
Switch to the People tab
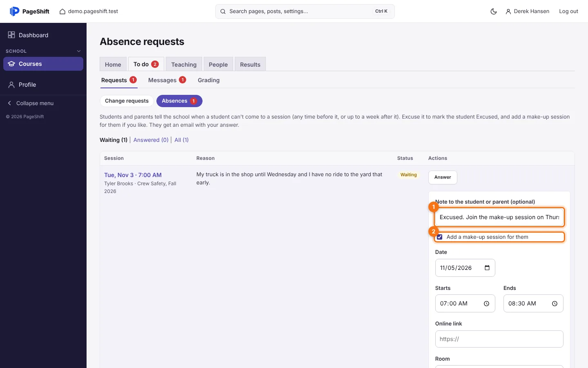pyautogui.click(x=218, y=64)
